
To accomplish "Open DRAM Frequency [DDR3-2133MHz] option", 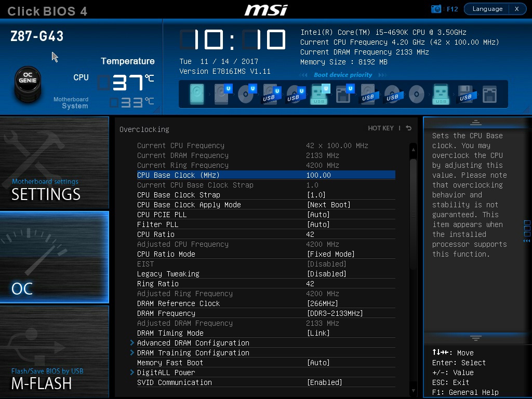I will tap(266, 313).
